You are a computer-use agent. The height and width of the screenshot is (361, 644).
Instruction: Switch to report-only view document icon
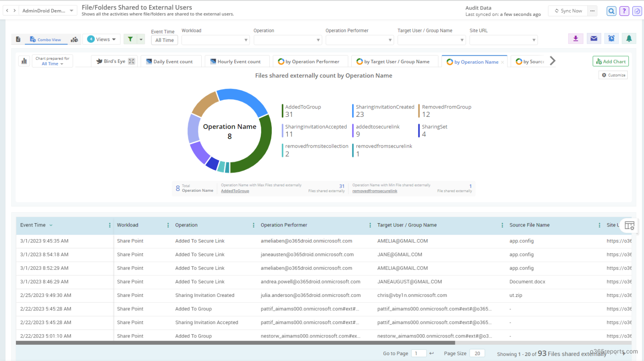(18, 39)
